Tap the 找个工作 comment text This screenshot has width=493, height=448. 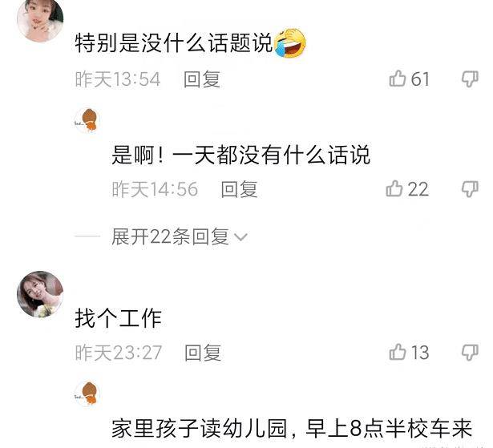click(118, 318)
